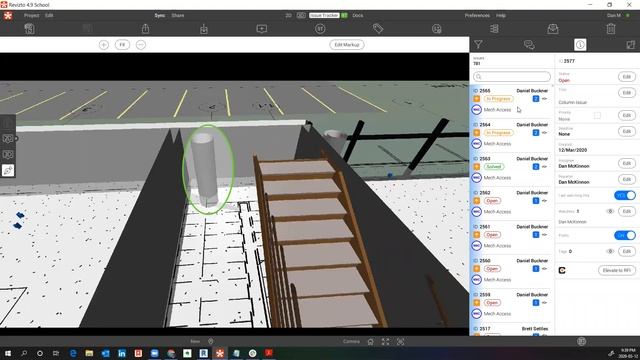The width and height of the screenshot is (640, 360).
Task: Select the issue info tab icon
Action: tap(580, 44)
